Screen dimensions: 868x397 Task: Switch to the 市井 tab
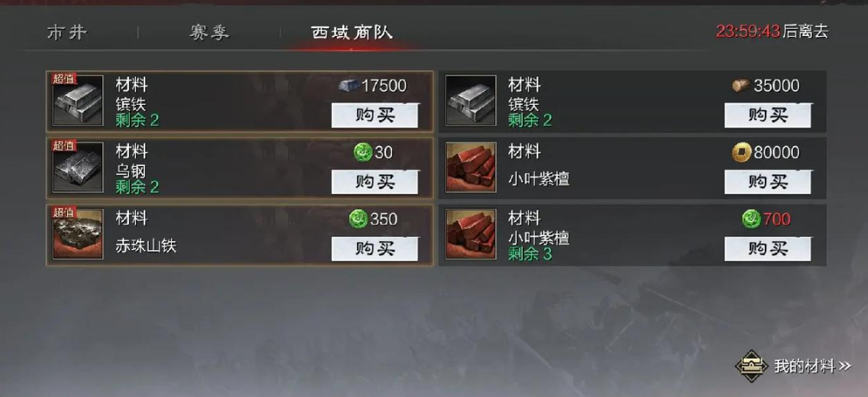tap(67, 32)
